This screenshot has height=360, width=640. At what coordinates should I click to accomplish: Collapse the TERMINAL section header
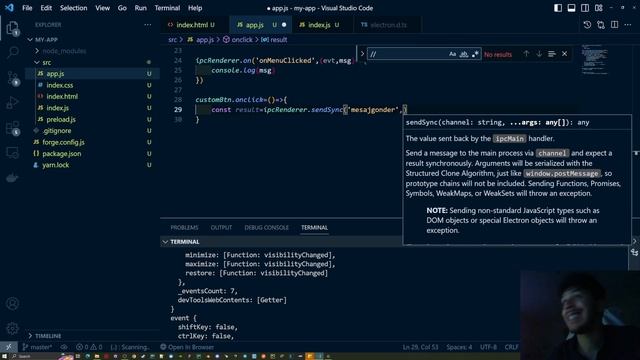coord(184,242)
